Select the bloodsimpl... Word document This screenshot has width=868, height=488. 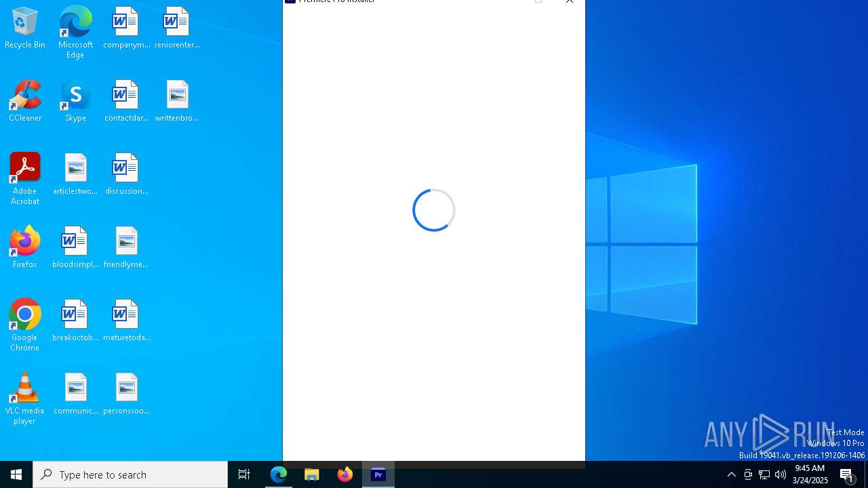[75, 247]
